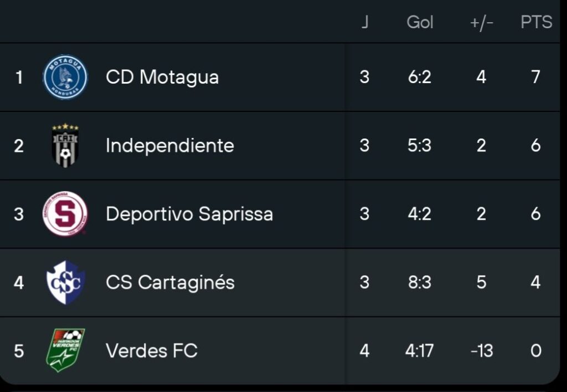Click CS Cartaginés 8:3 goals cell
This screenshot has height=392, width=567.
(x=419, y=282)
